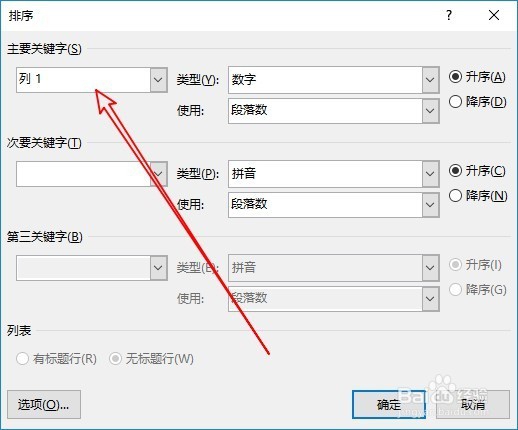518x430 pixels.
Task: Expand the 类型(Y) 数字 dropdown
Action: (430, 80)
